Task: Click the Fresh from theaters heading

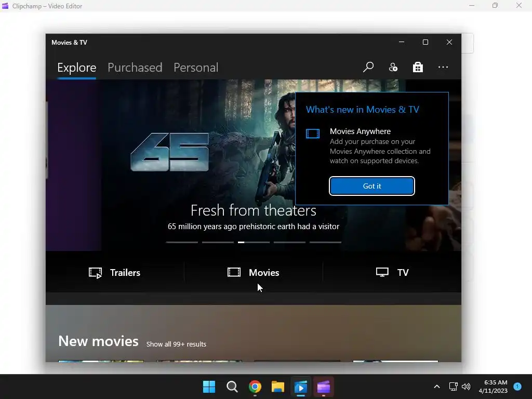Action: click(254, 210)
